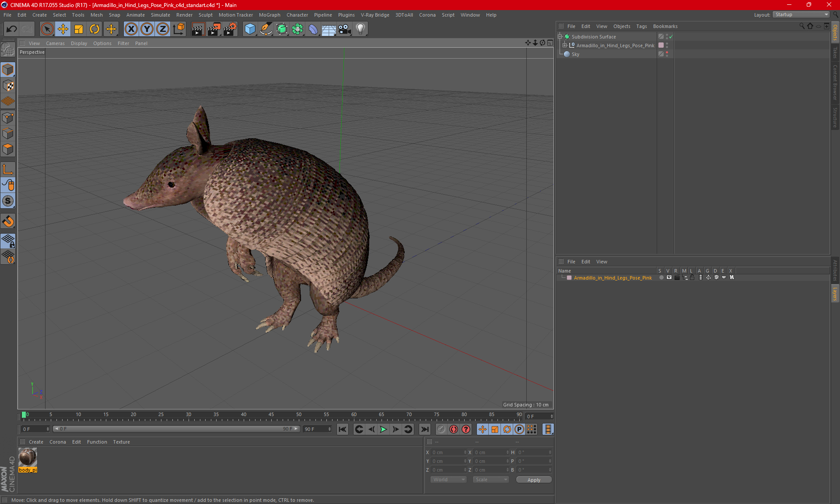The image size is (840, 504).
Task: Select the Live Selection tool
Action: pyautogui.click(x=47, y=29)
